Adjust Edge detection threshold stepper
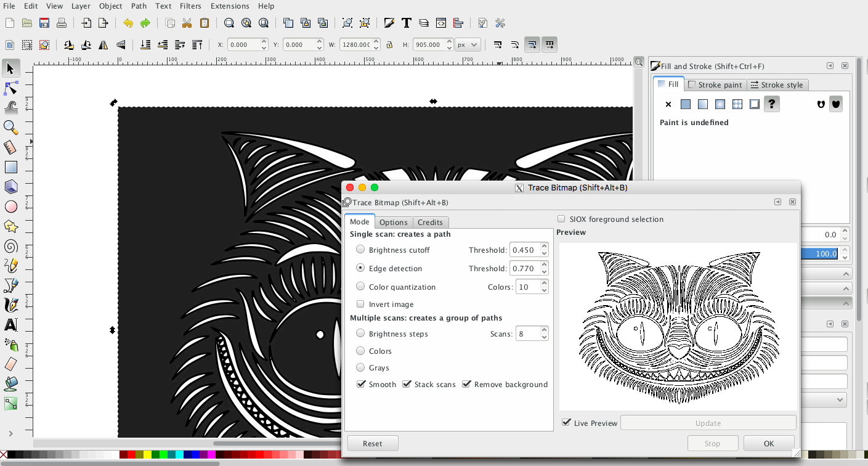 tap(544, 268)
